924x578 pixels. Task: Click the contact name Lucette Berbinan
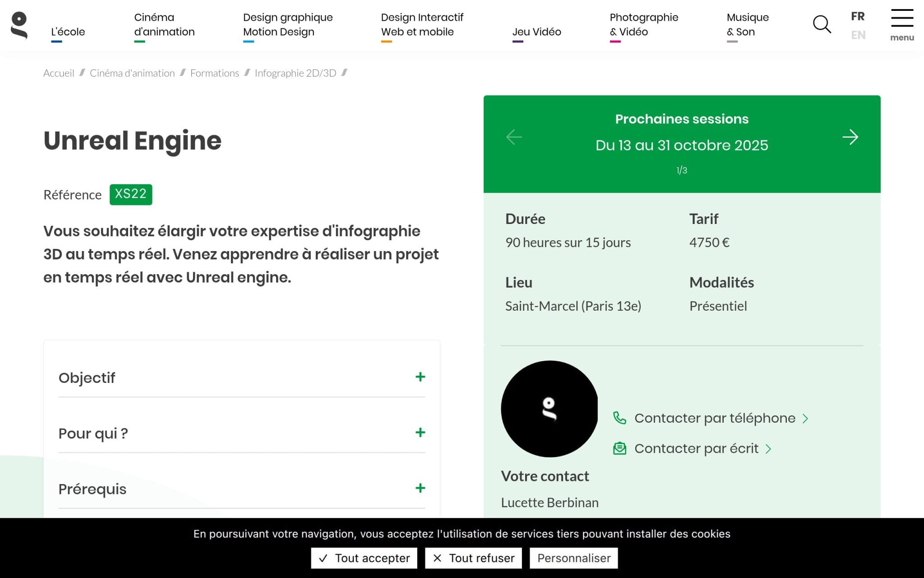[550, 503]
